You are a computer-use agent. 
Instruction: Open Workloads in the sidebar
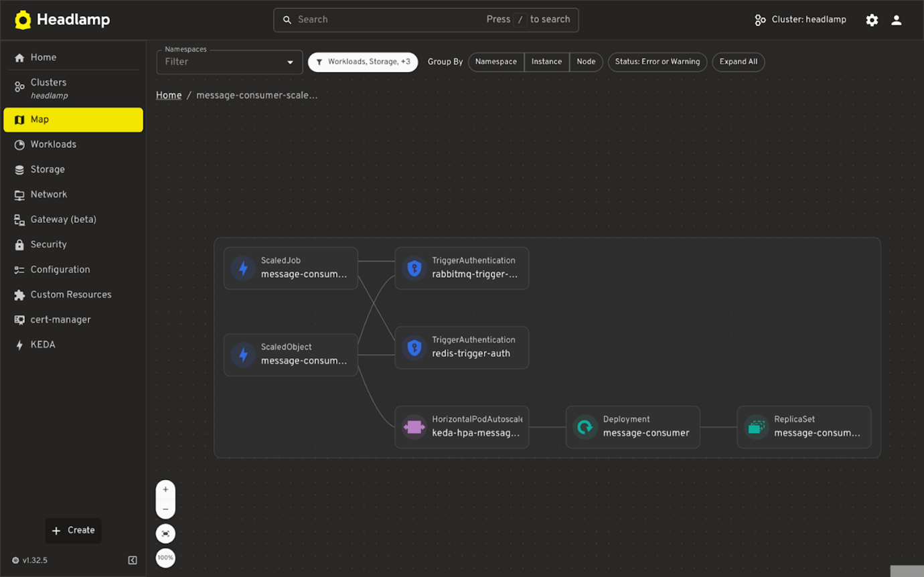[x=74, y=145]
